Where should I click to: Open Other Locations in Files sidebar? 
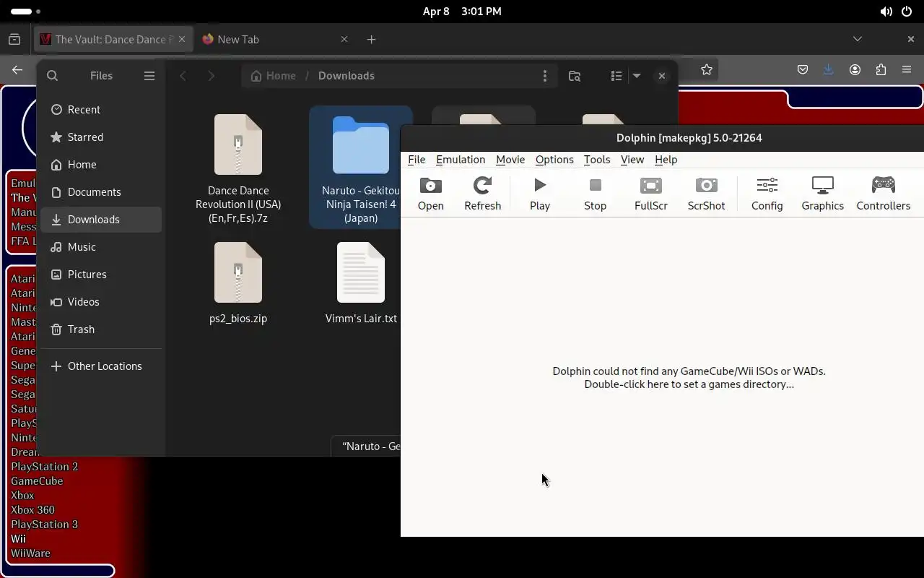coord(101,366)
